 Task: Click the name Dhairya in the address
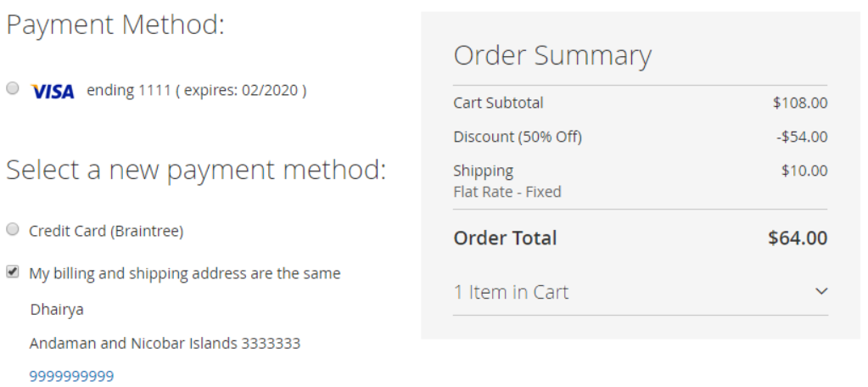click(57, 310)
